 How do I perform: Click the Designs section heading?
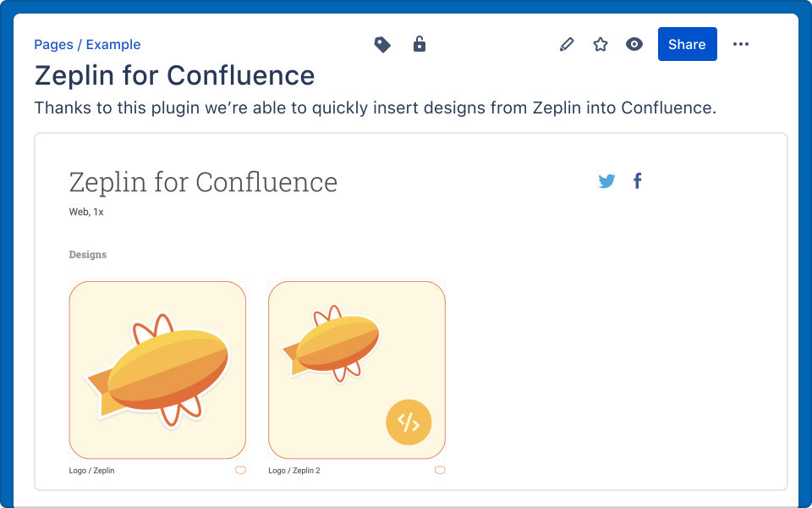[x=88, y=255]
